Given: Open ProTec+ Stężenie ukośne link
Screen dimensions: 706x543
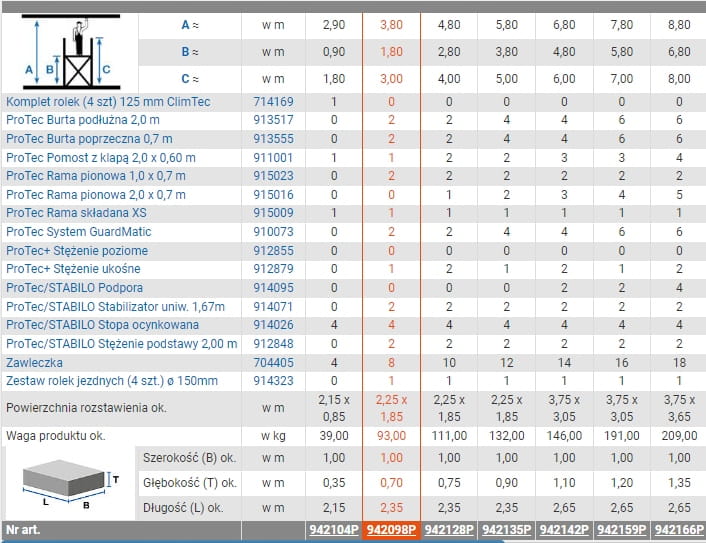Looking at the screenshot, I should point(73,269).
